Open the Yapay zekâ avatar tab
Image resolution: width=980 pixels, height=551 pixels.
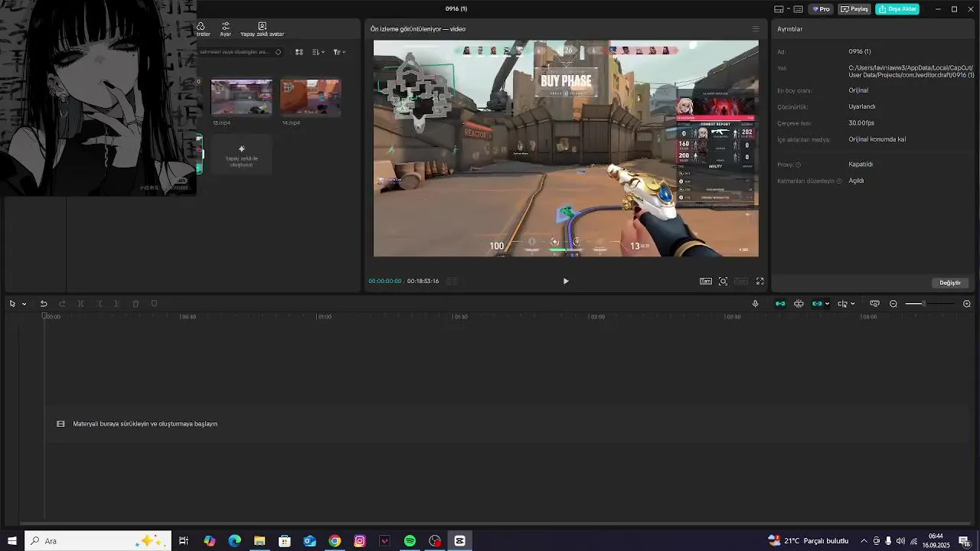(x=262, y=29)
